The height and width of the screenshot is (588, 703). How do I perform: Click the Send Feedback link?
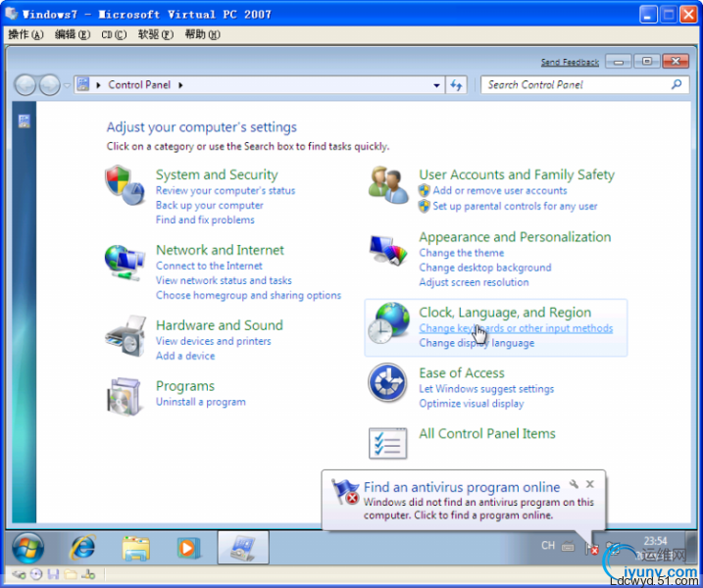coord(570,62)
